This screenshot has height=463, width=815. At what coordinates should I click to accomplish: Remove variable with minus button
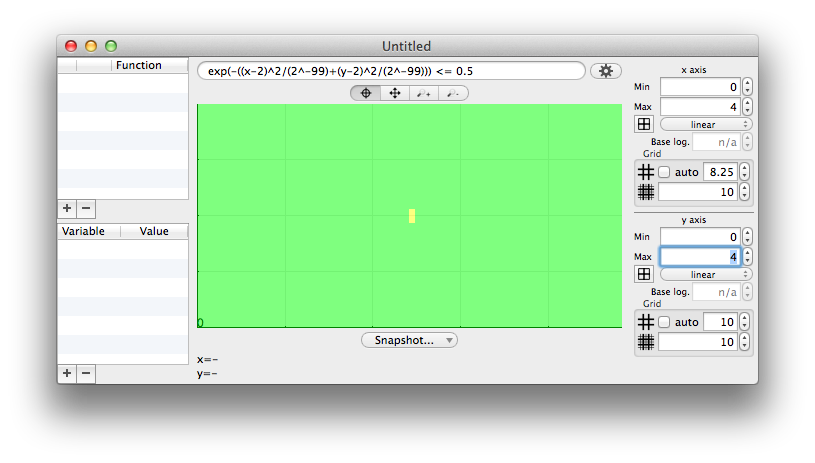tap(86, 373)
